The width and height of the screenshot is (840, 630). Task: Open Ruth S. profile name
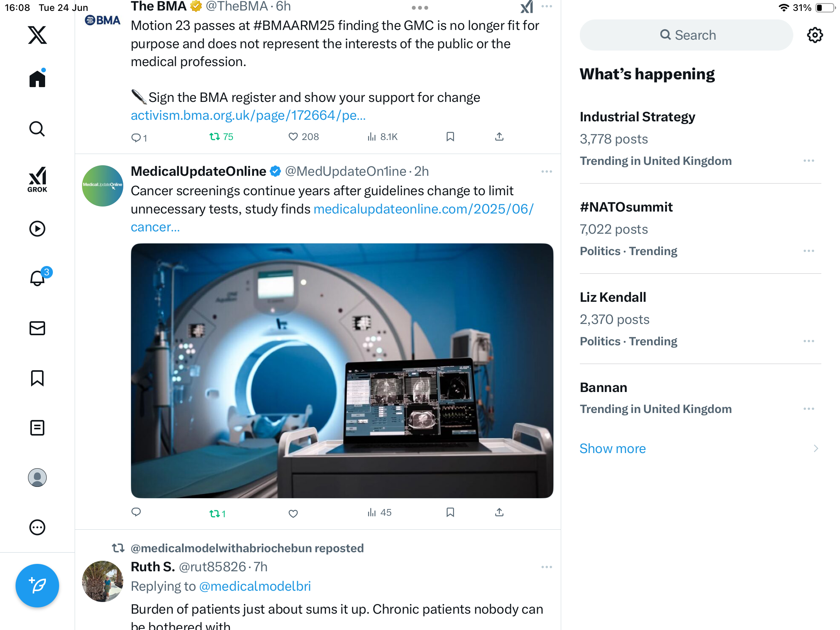(x=153, y=567)
